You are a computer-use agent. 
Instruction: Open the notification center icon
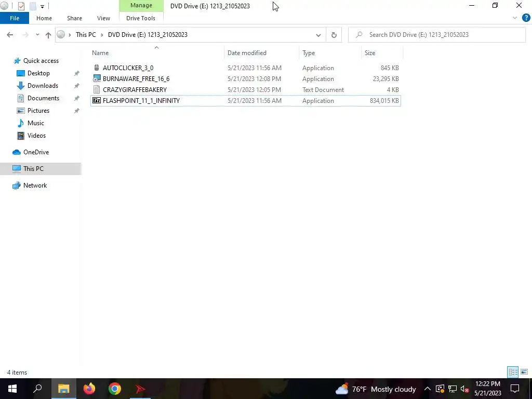(515, 389)
